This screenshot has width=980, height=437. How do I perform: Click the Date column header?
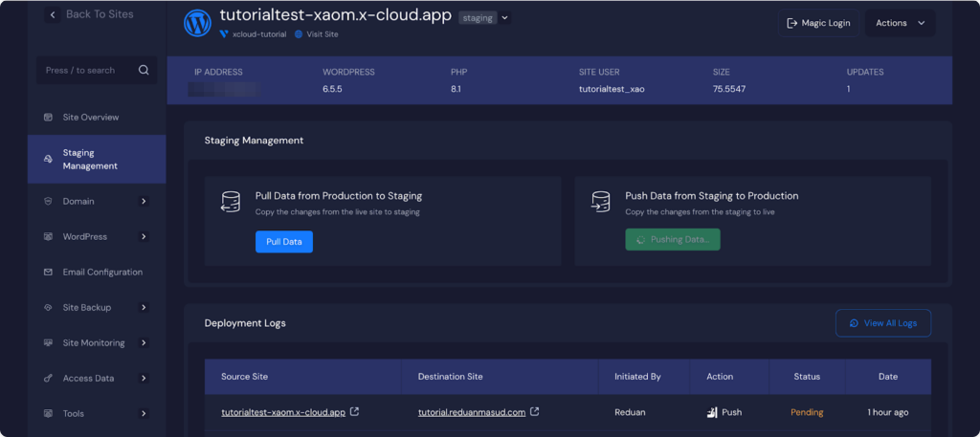point(887,377)
